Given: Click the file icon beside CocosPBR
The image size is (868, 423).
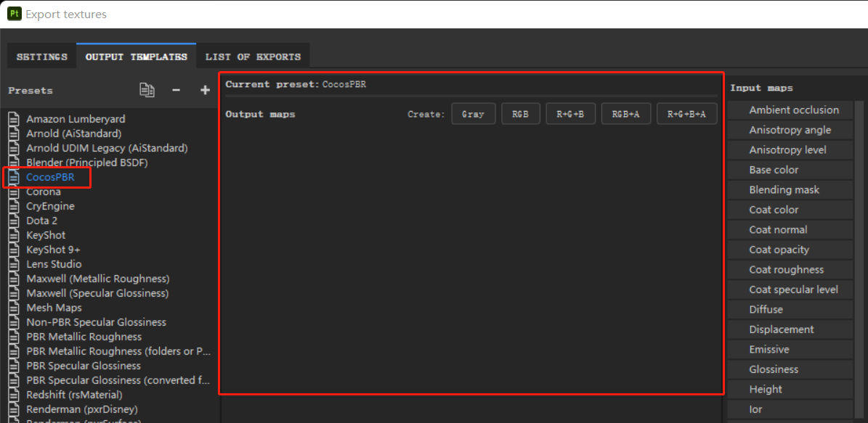Looking at the screenshot, I should 14,178.
